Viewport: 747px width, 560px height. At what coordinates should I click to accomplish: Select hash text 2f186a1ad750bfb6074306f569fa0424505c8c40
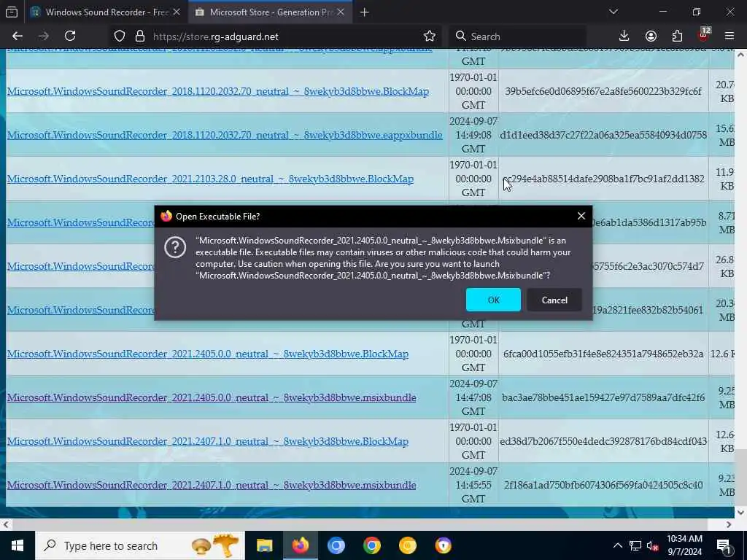[603, 485]
